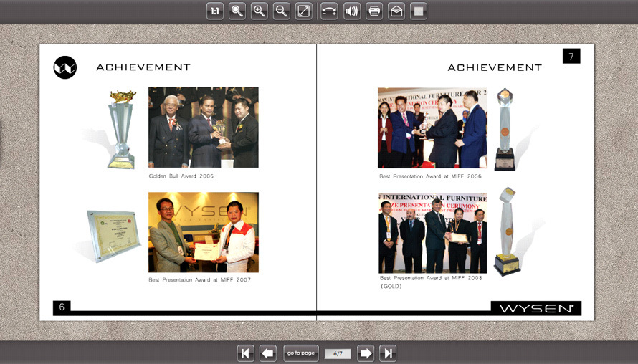Go to the next page with the right arrow
Screen dimensions: 638x364
coord(366,353)
